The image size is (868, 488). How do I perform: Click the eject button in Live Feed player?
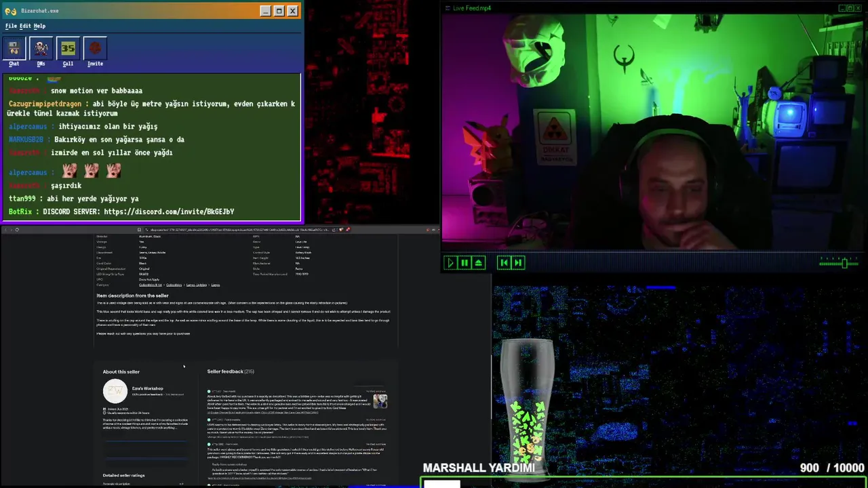coord(479,262)
